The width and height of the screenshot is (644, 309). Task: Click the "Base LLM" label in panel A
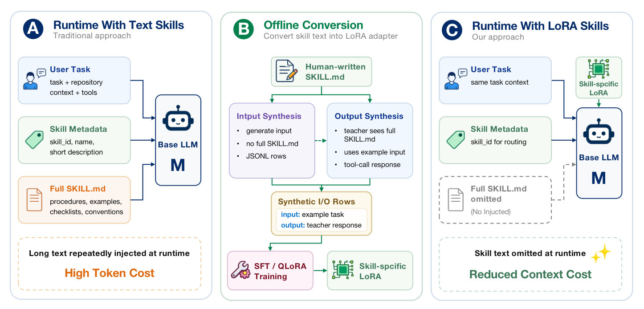pyautogui.click(x=178, y=144)
